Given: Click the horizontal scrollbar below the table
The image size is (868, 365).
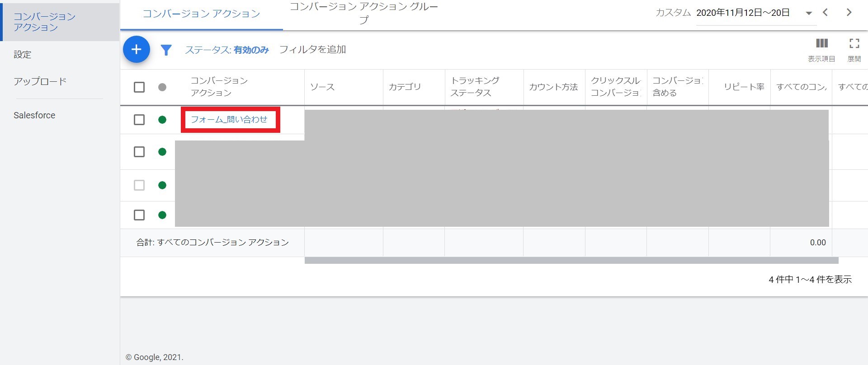Looking at the screenshot, I should (571, 261).
